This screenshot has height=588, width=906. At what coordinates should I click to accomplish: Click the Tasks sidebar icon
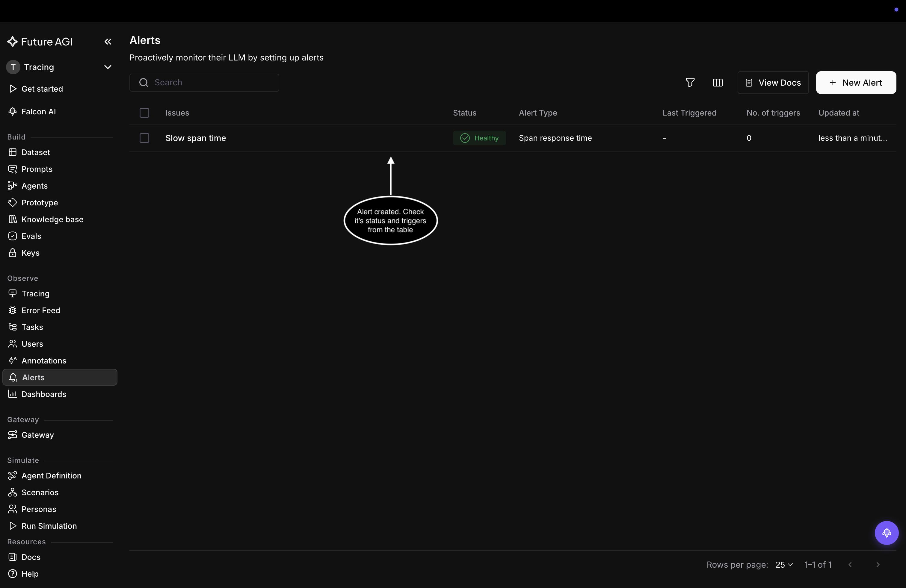tap(13, 327)
